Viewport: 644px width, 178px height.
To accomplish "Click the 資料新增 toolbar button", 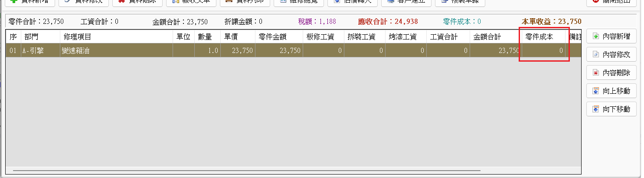I will (29, 2).
